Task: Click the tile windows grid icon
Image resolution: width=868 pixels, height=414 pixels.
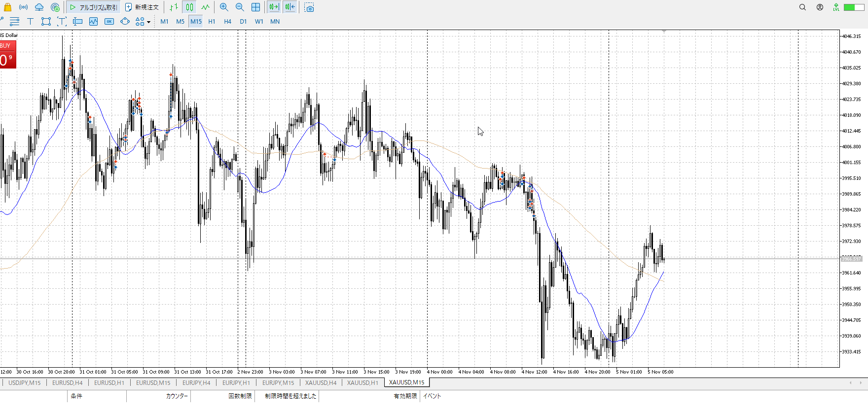Action: (255, 7)
